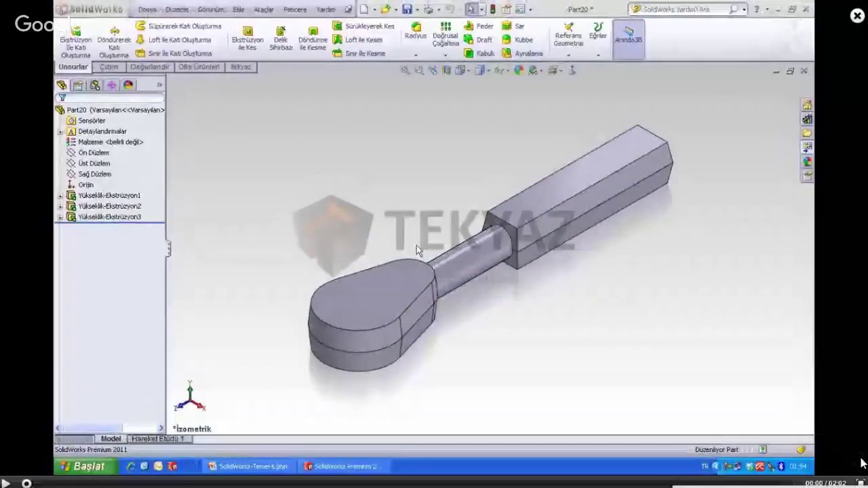
Task: Open the Ekle menu
Action: click(x=239, y=10)
